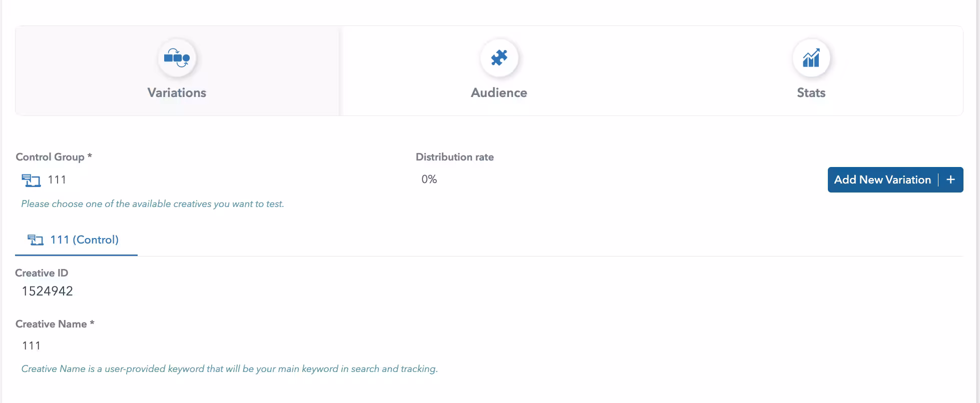Click into the Creative Name field

click(x=200, y=345)
